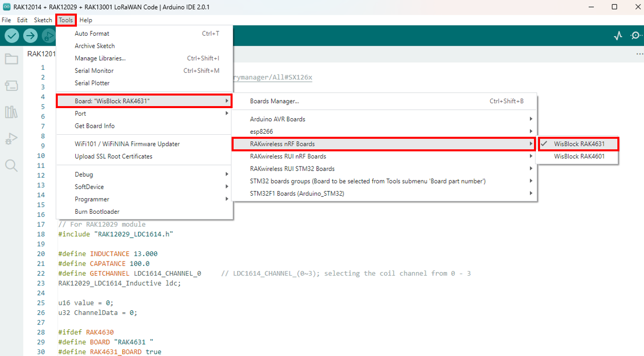Open the Sketchbook folder sidebar icon
This screenshot has height=356, width=644.
click(x=11, y=59)
